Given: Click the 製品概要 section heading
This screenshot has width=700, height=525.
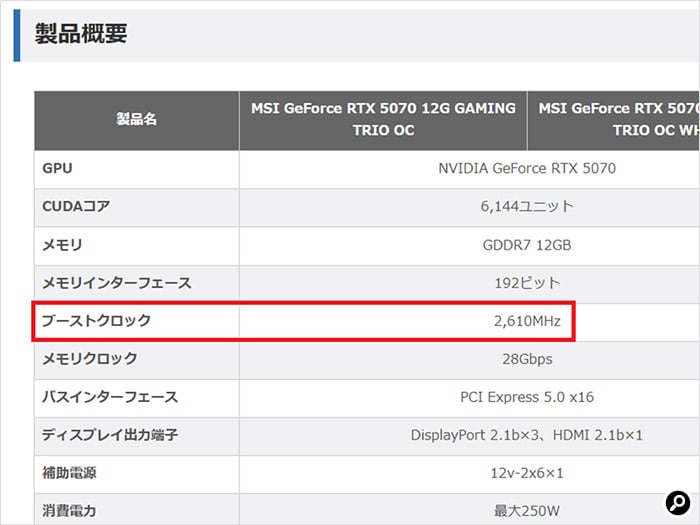Looking at the screenshot, I should (81, 34).
